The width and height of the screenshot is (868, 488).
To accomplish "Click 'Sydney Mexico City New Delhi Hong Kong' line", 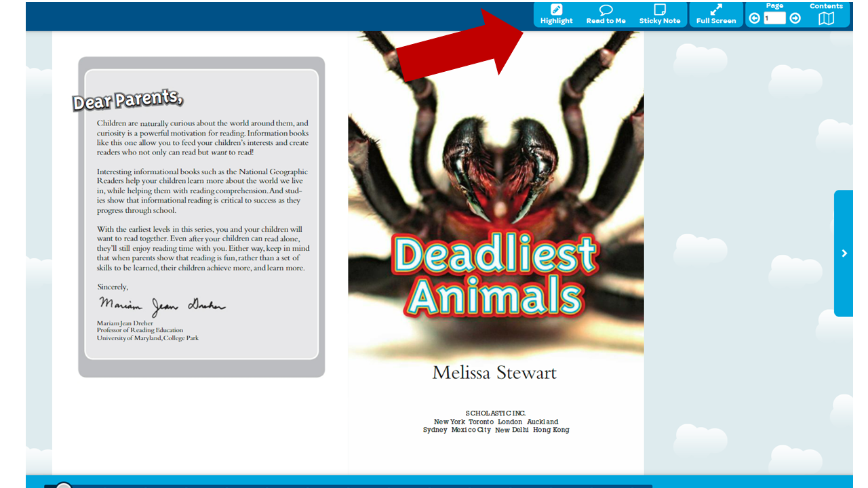I will [496, 430].
